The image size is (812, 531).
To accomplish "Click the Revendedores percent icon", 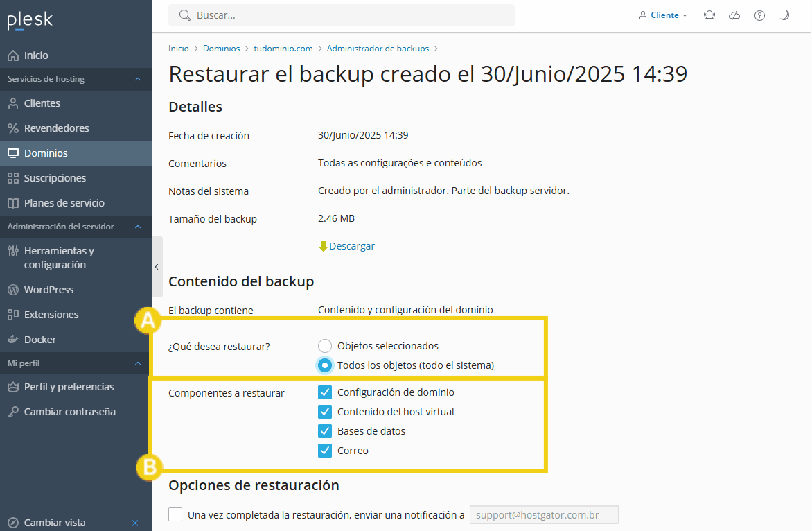I will coord(13,128).
